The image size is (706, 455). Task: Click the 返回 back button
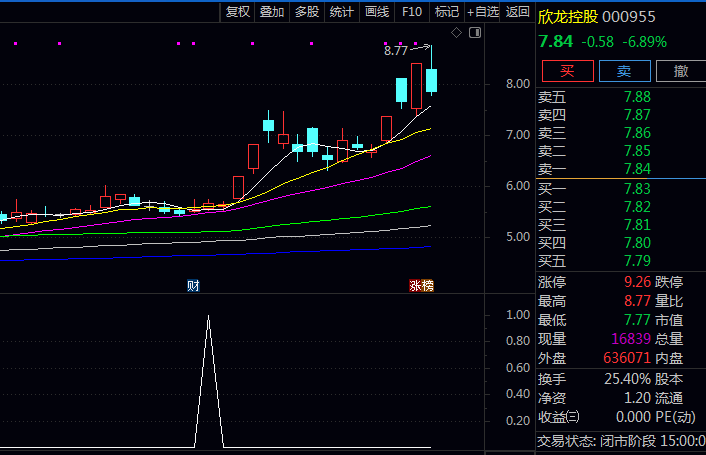coord(517,12)
